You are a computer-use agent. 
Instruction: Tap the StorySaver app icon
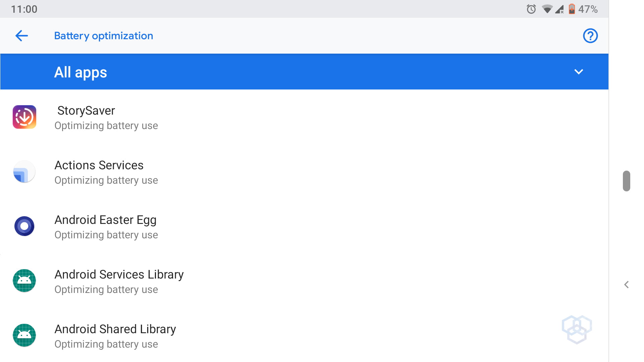(x=24, y=117)
